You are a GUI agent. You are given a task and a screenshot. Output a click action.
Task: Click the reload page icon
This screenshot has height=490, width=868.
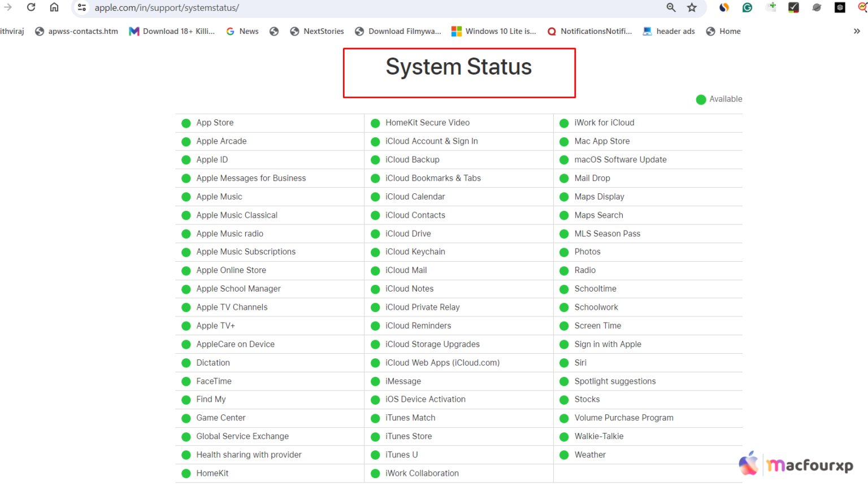(x=31, y=7)
